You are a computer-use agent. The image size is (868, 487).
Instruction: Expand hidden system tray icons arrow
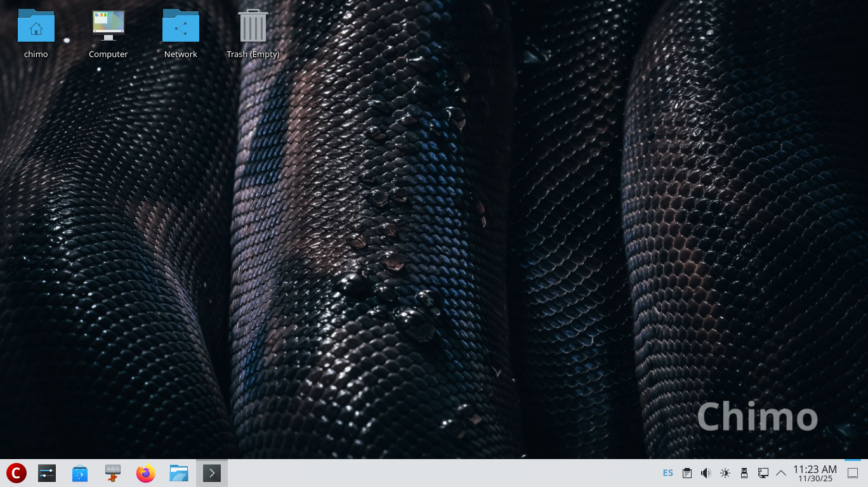[x=781, y=473]
